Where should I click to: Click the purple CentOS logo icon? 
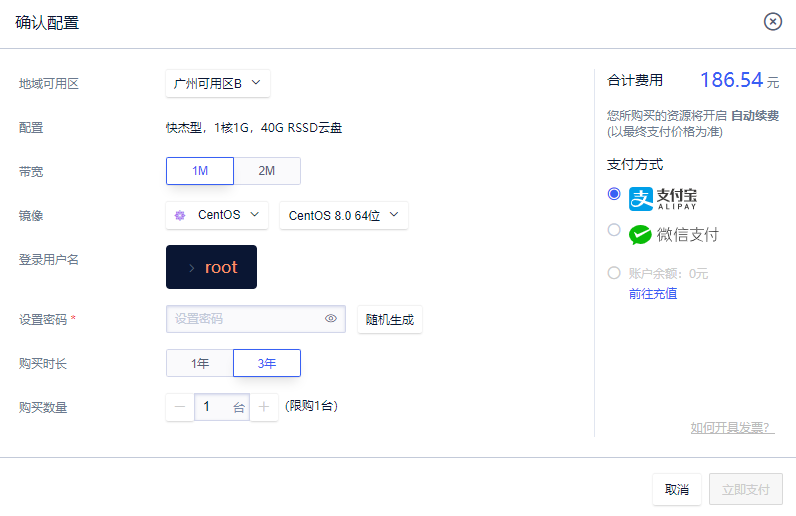tap(180, 215)
